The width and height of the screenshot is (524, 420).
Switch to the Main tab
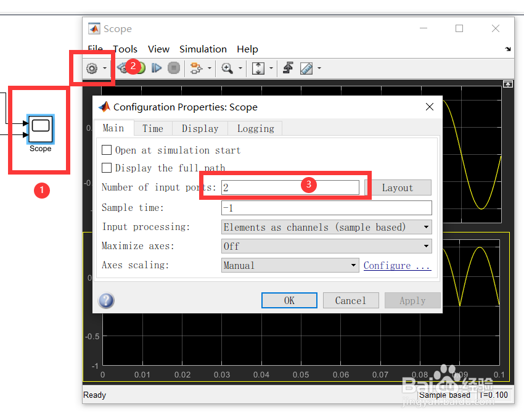(x=113, y=128)
